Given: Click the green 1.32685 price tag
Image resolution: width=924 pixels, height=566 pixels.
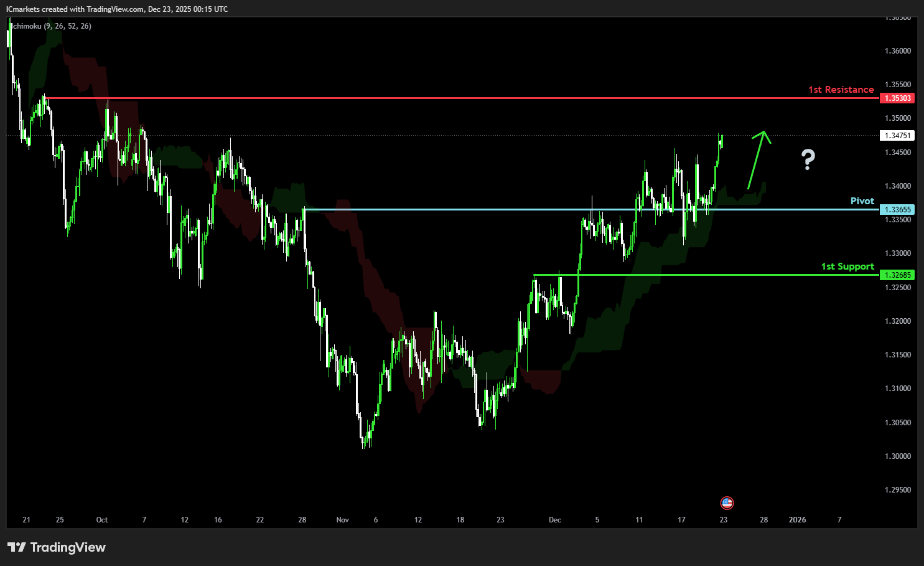Looking at the screenshot, I should click(x=897, y=275).
